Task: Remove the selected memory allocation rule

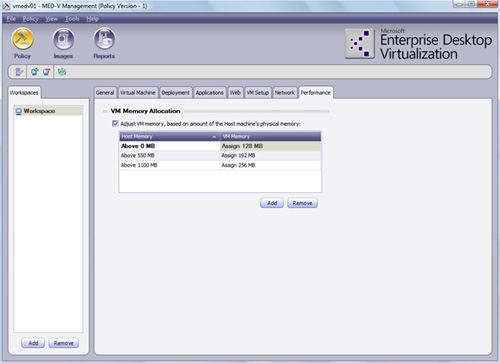Action: [302, 203]
